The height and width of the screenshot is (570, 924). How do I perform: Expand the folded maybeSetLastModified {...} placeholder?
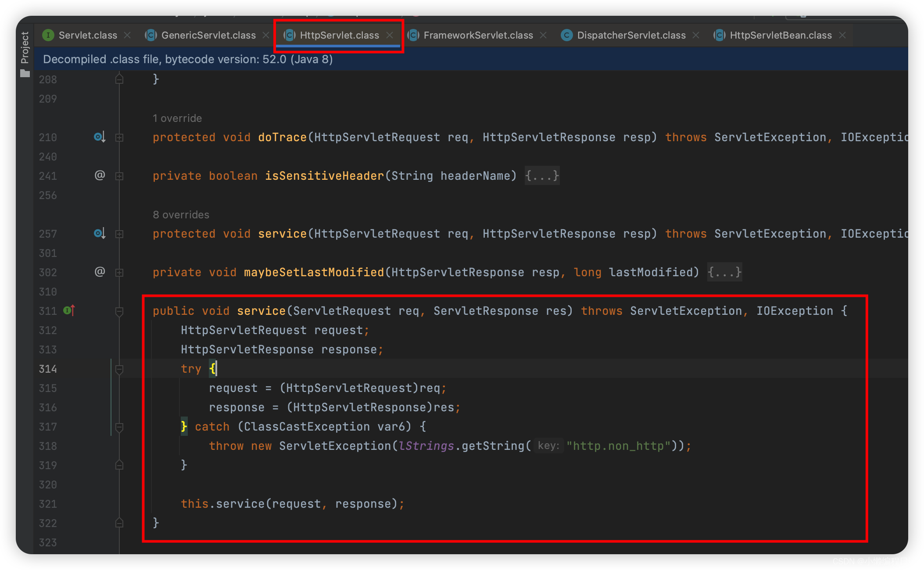tap(724, 272)
